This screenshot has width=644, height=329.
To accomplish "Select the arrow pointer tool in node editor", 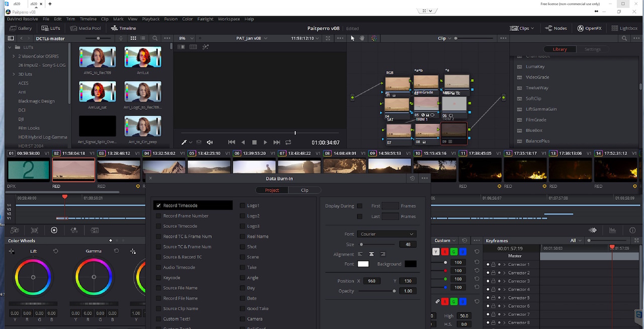I will (x=352, y=38).
